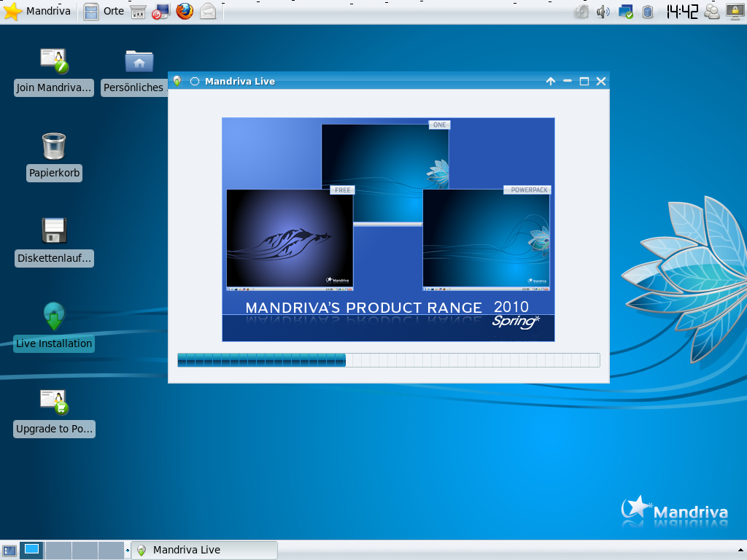Image resolution: width=747 pixels, height=560 pixels.
Task: Mute audio via the volume tray icon
Action: (603, 11)
